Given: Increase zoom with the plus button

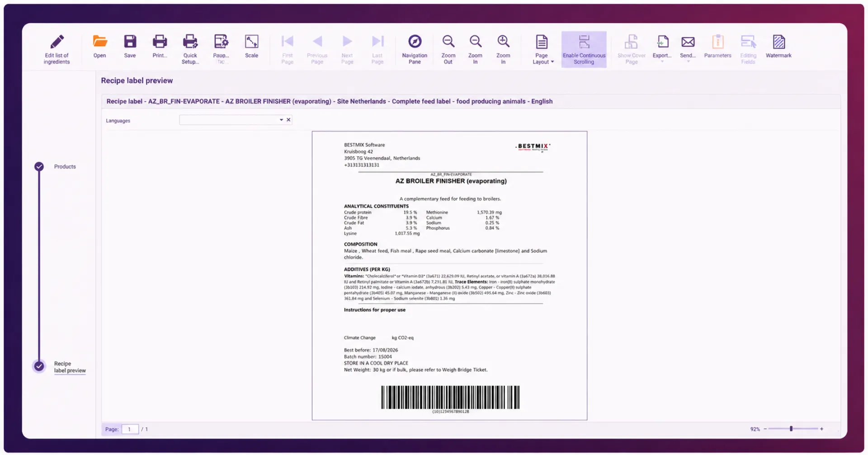Looking at the screenshot, I should pyautogui.click(x=821, y=429).
